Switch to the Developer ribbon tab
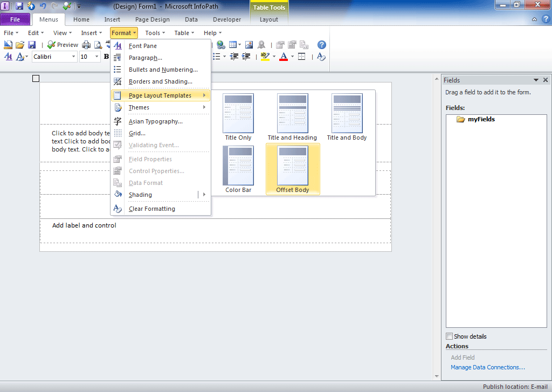This screenshot has width=552, height=392. coord(227,19)
